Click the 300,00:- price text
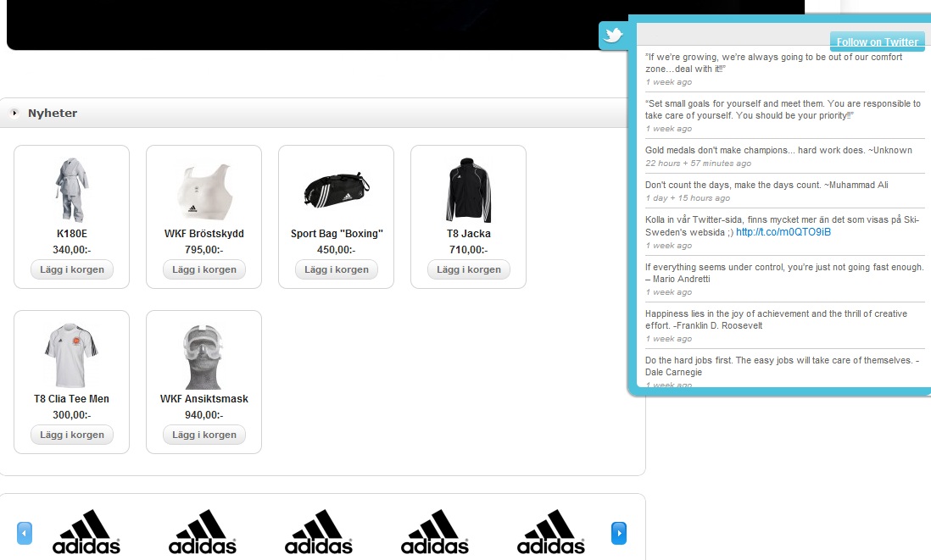Screen dimensions: 931x560 (72, 415)
